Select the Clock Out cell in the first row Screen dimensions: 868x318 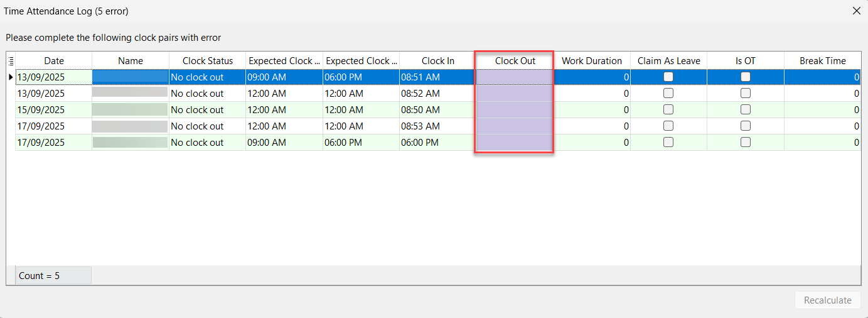click(x=514, y=77)
